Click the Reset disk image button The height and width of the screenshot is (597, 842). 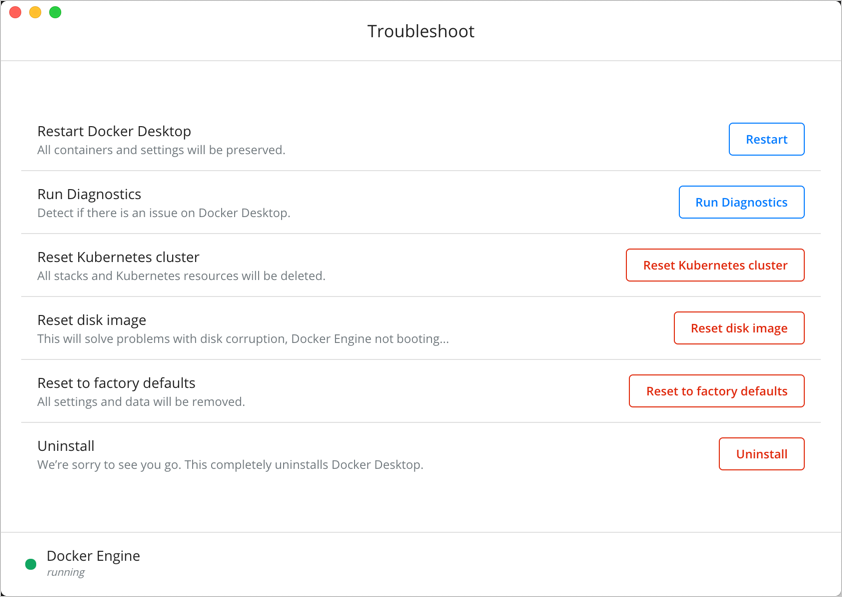point(739,328)
